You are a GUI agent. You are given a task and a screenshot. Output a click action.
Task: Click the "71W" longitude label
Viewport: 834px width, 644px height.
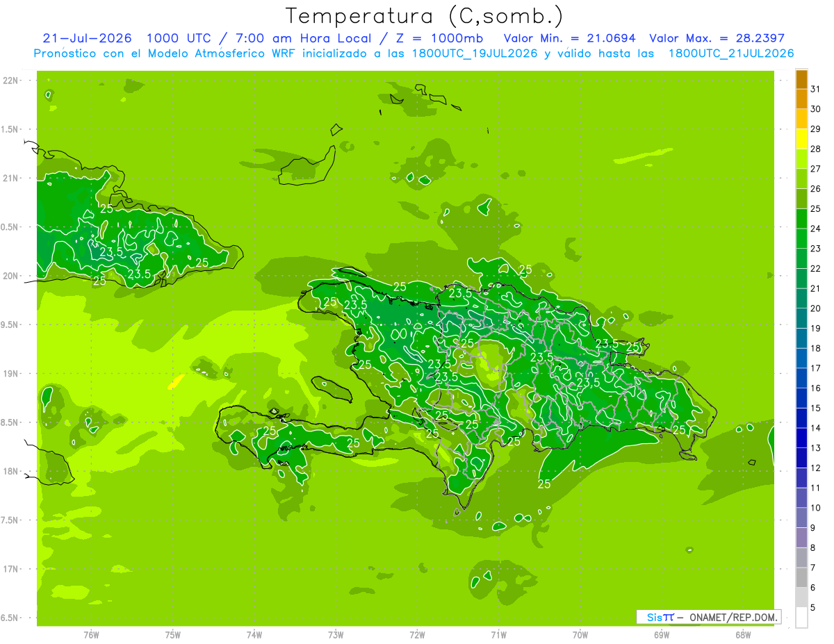(498, 635)
